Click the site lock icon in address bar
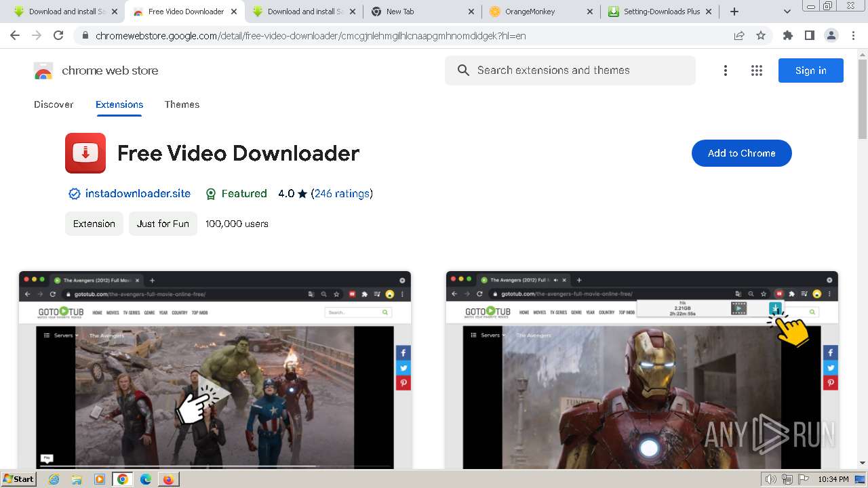The image size is (868, 488). (85, 35)
